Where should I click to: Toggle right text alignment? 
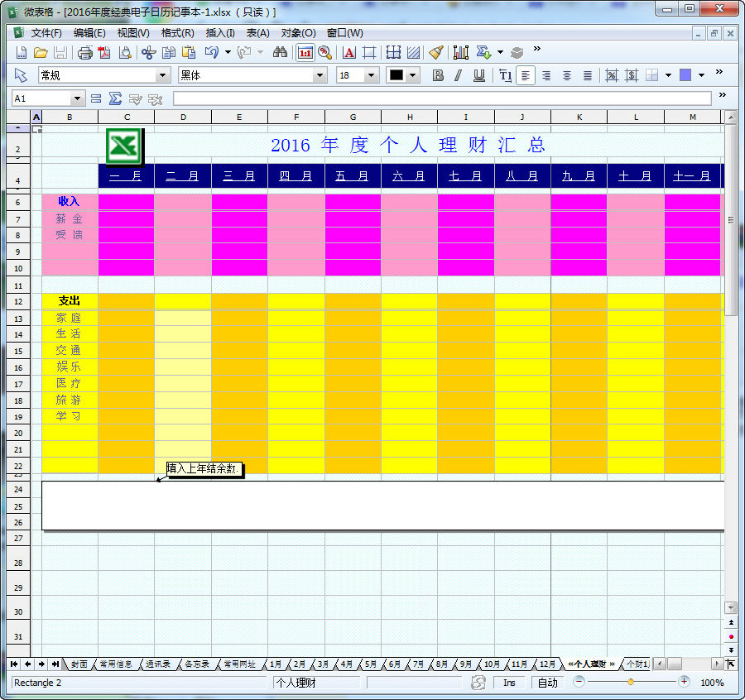pyautogui.click(x=546, y=75)
